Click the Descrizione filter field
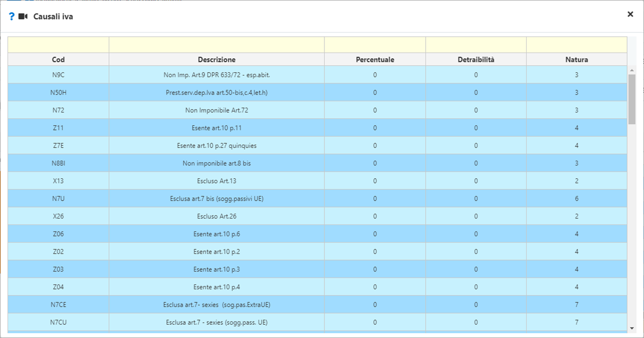This screenshot has width=644, height=338. coord(217,45)
